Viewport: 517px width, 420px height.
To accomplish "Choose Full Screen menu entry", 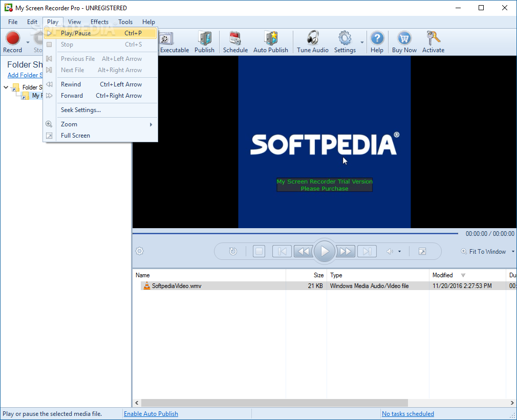I will click(100, 136).
